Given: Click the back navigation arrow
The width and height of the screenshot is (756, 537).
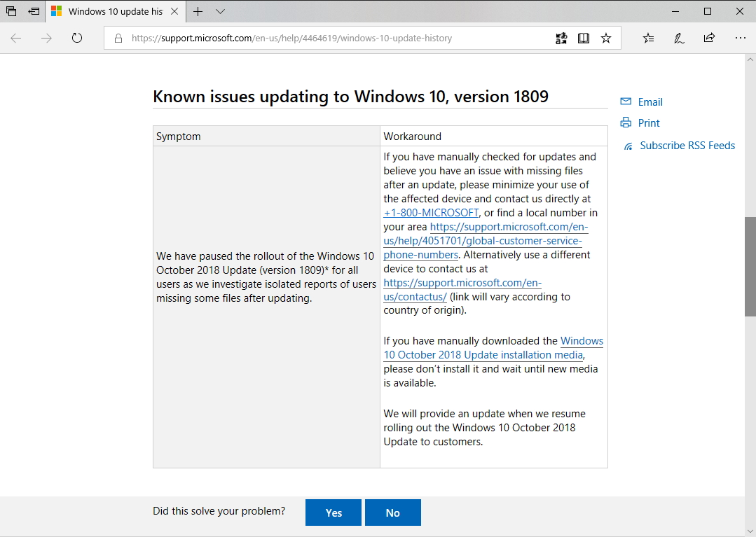Looking at the screenshot, I should point(15,39).
